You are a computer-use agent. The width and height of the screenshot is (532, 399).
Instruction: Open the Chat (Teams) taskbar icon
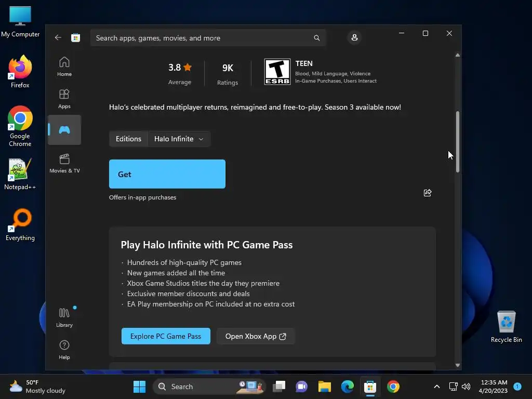click(x=302, y=387)
